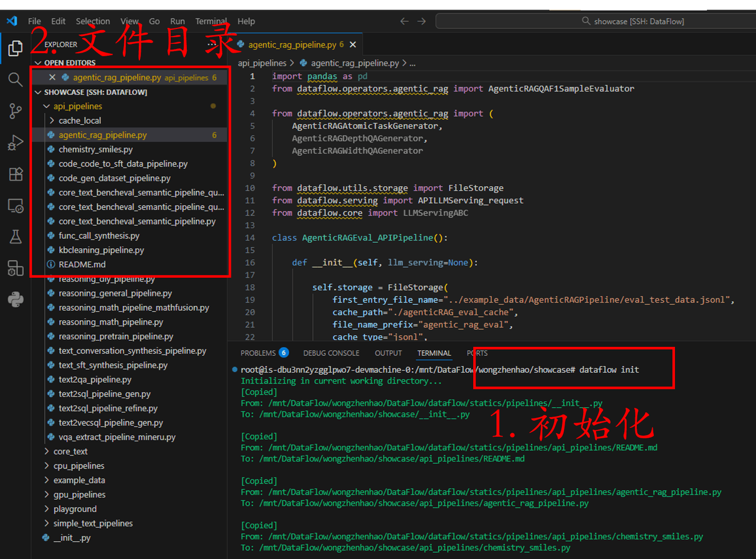Click the Explorer icon in the activity bar

tap(15, 47)
